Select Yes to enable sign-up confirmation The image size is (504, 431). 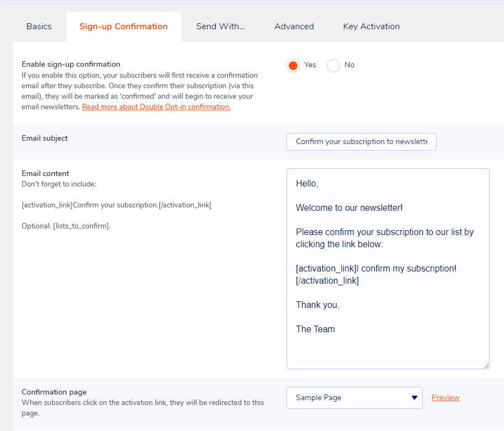[x=293, y=65]
